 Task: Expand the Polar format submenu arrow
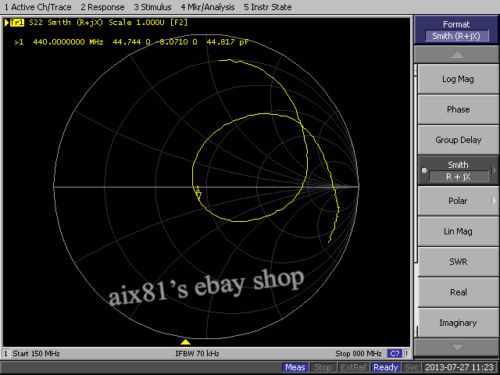coord(493,201)
